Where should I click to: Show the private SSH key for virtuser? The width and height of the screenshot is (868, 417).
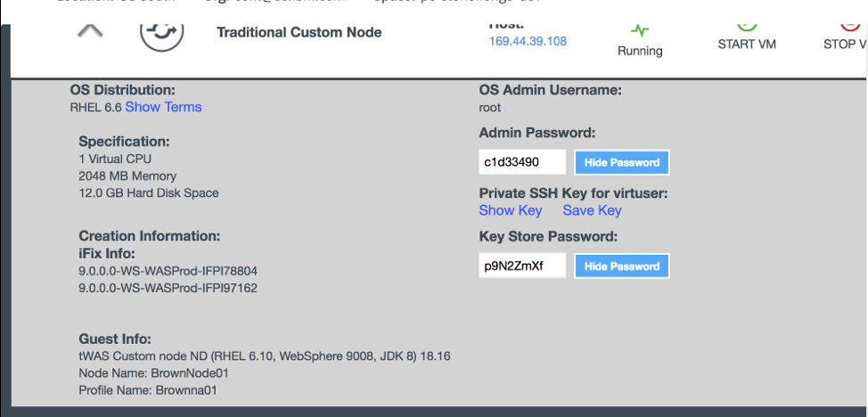pyautogui.click(x=510, y=210)
